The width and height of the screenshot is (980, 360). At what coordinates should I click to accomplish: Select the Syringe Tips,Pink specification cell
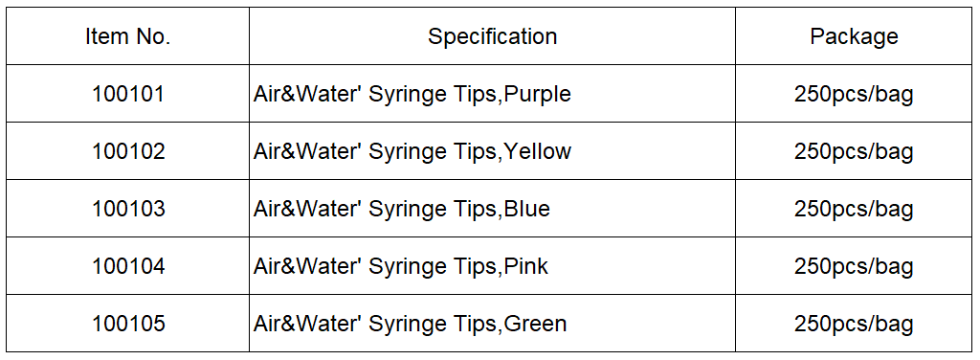click(x=492, y=266)
